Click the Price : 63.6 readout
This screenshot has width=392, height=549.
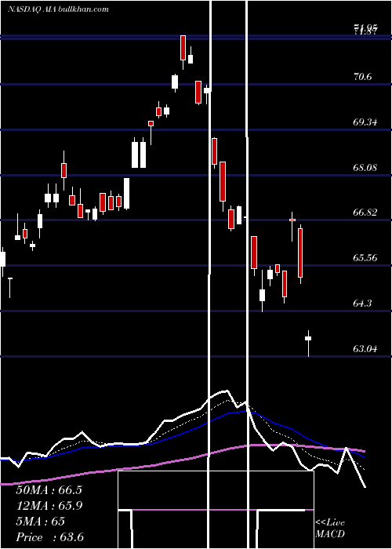50,537
